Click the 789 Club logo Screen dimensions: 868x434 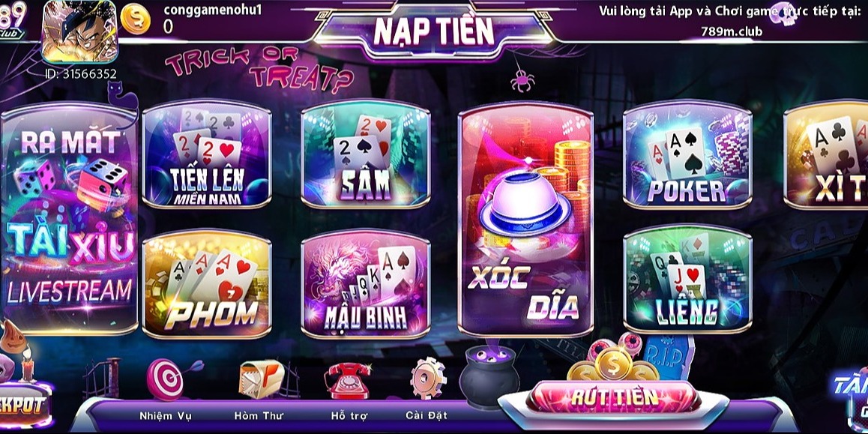tap(12, 20)
